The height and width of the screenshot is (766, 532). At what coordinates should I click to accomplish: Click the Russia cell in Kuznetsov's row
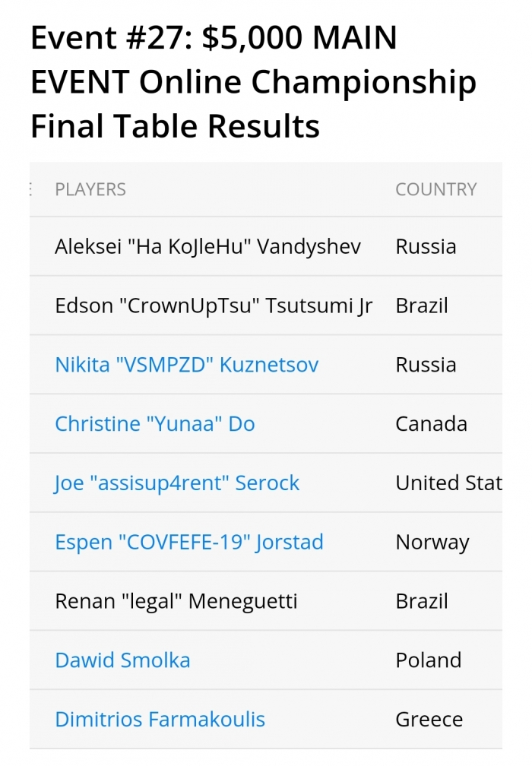pos(426,365)
